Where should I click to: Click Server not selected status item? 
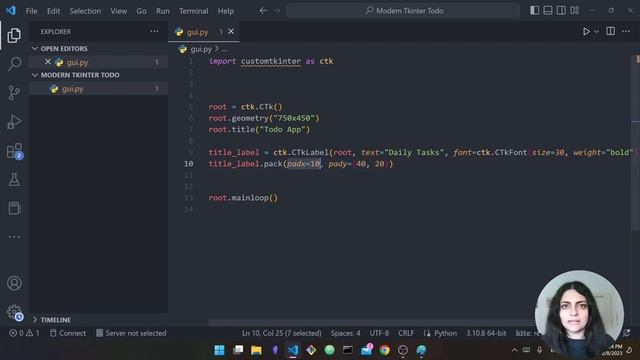tap(131, 333)
